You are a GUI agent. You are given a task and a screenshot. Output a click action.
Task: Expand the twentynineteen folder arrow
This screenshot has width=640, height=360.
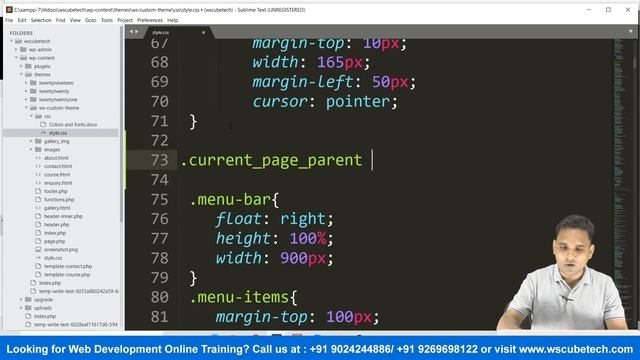tap(26, 83)
